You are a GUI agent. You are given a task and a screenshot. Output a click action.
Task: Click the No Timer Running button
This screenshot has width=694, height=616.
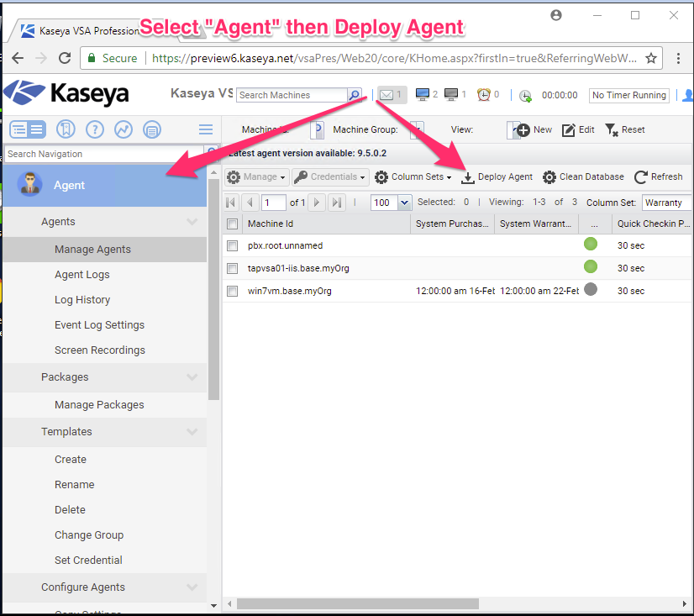tap(629, 95)
